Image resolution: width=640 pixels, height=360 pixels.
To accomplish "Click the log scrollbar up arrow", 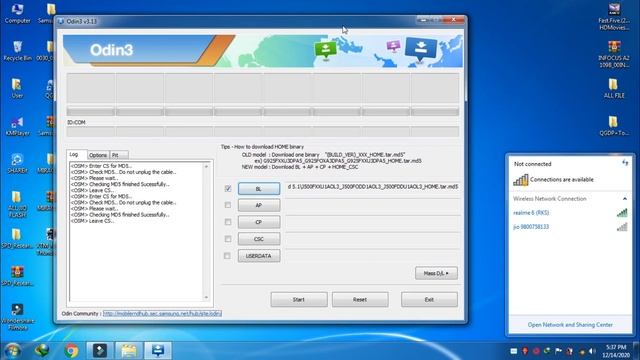I will (206, 166).
